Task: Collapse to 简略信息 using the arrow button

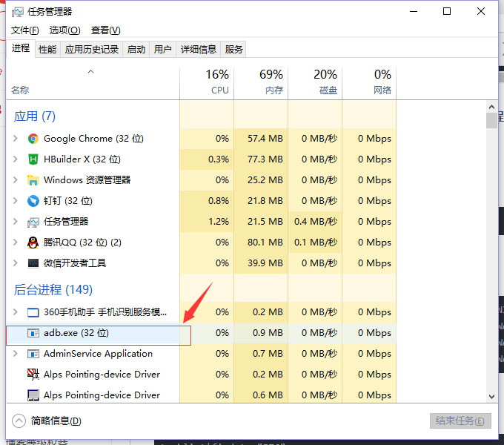Action: [19, 421]
